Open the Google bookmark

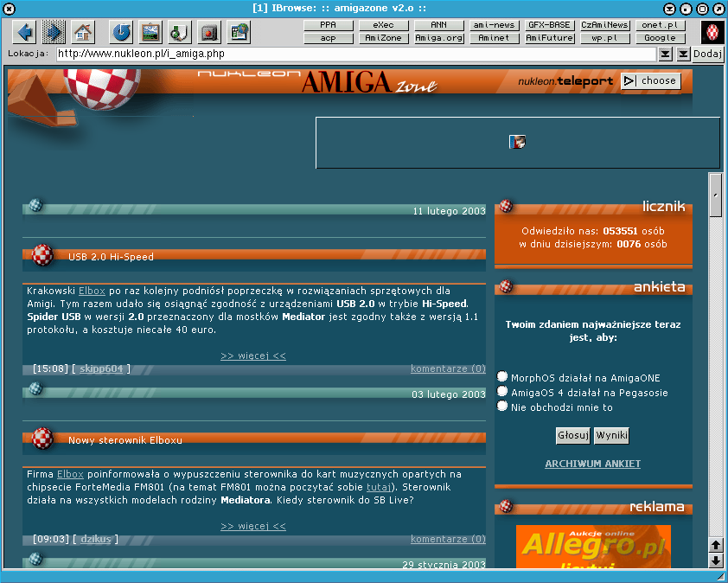[661, 38]
